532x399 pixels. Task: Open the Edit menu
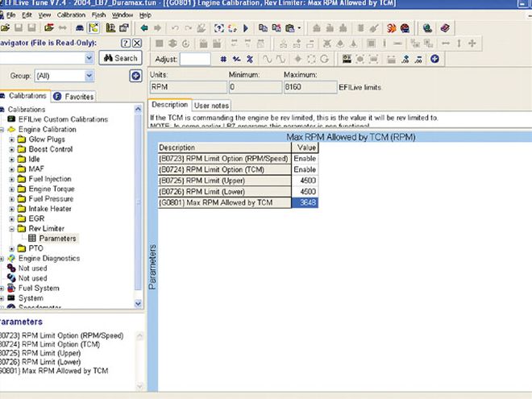point(27,15)
